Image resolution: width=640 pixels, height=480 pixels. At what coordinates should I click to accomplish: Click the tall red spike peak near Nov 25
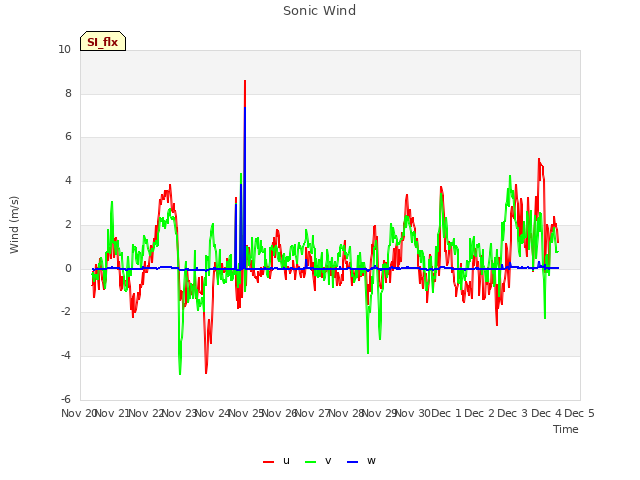[x=245, y=81]
